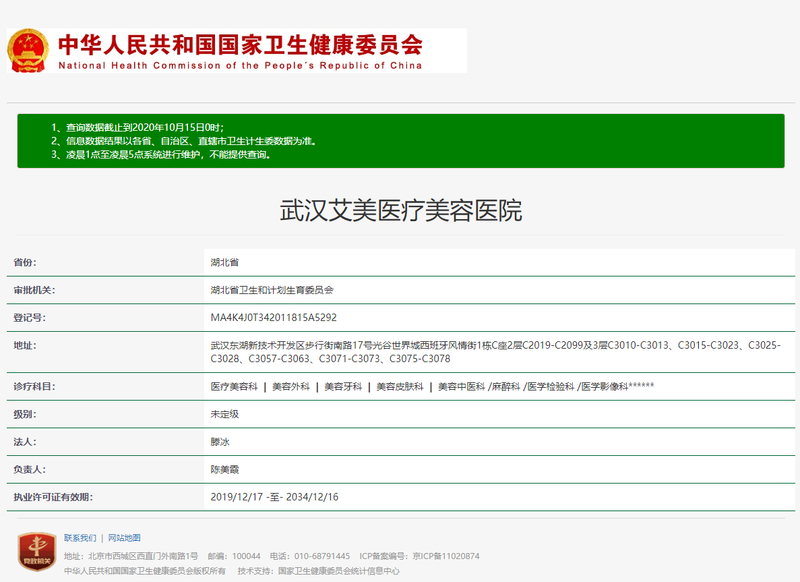Click the National Health Commission English subtitle
This screenshot has height=582, width=800.
click(240, 66)
